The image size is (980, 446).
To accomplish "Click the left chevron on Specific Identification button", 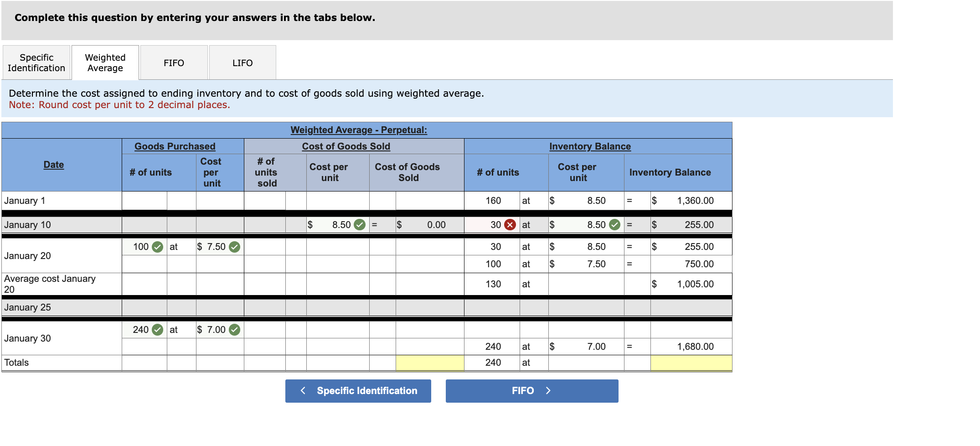I will click(303, 391).
